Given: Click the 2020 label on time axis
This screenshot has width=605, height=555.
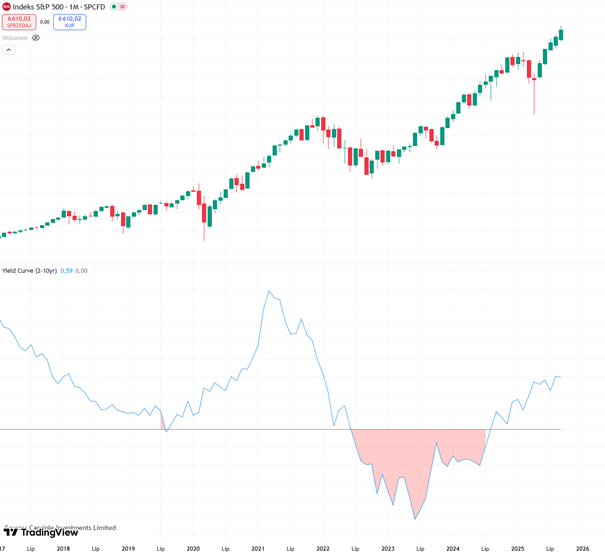Looking at the screenshot, I should 193,548.
